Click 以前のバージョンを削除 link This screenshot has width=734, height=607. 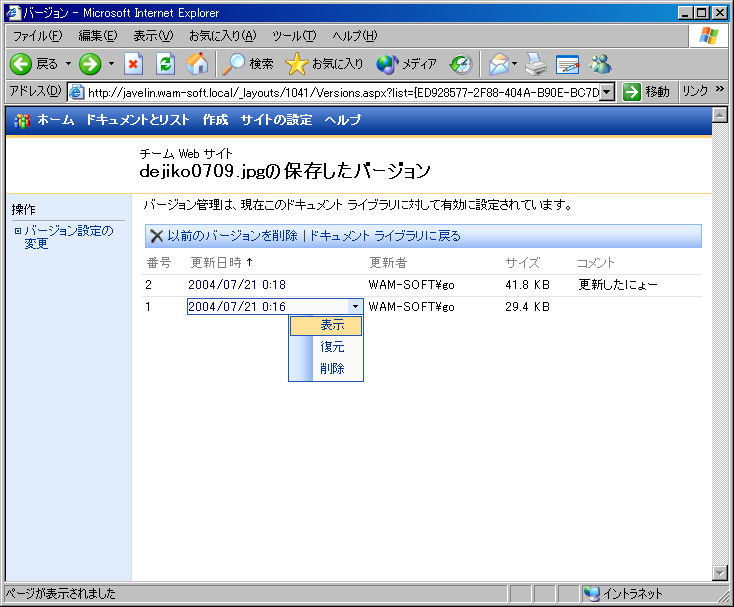pyautogui.click(x=232, y=235)
